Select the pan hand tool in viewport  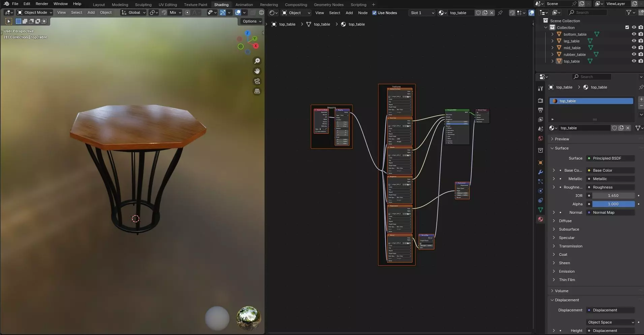click(x=257, y=71)
